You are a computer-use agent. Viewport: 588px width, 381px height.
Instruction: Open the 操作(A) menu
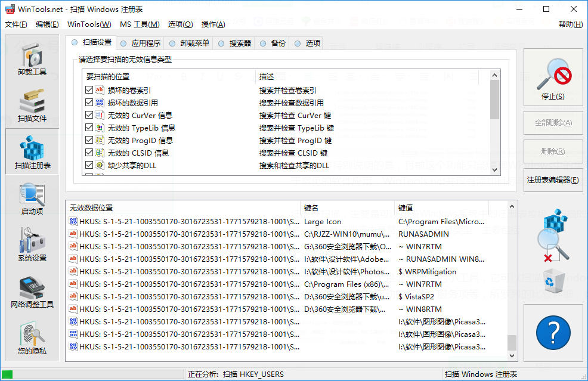click(x=213, y=24)
